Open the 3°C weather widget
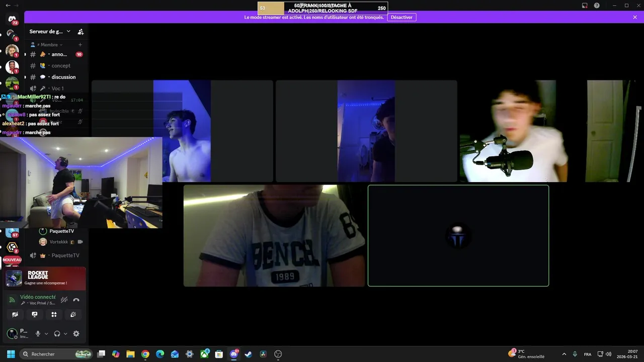The width and height of the screenshot is (644, 362). pos(527,354)
